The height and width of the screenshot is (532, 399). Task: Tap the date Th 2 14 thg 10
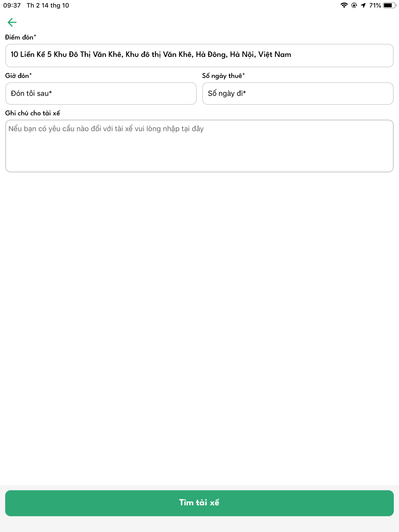(48, 5)
